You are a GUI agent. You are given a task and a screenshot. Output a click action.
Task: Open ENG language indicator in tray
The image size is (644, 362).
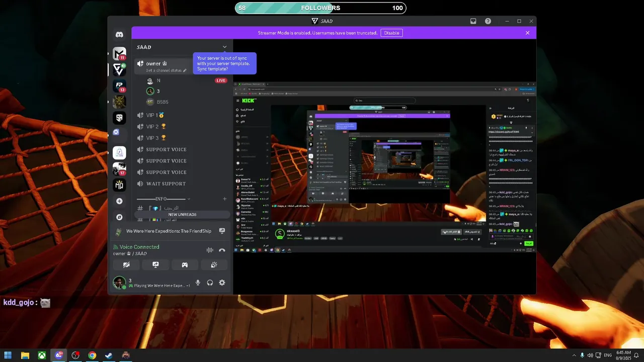[x=608, y=355]
